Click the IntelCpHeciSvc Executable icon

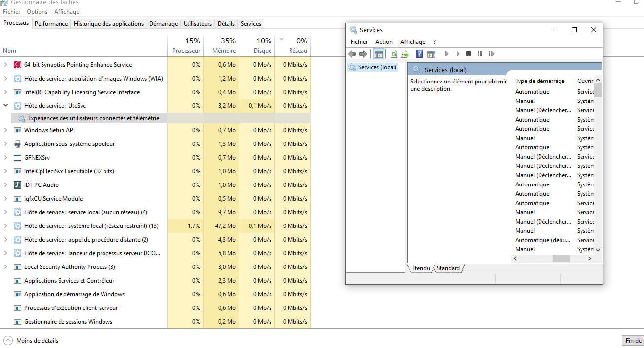18,171
